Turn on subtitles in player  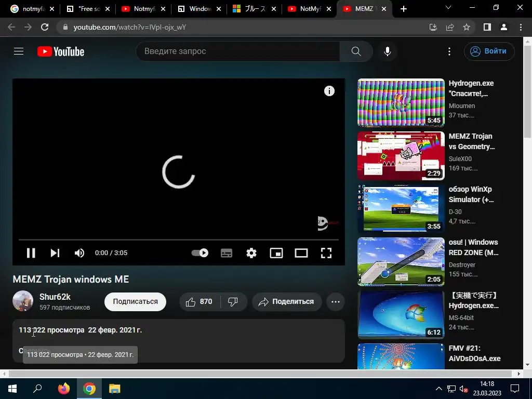227,253
